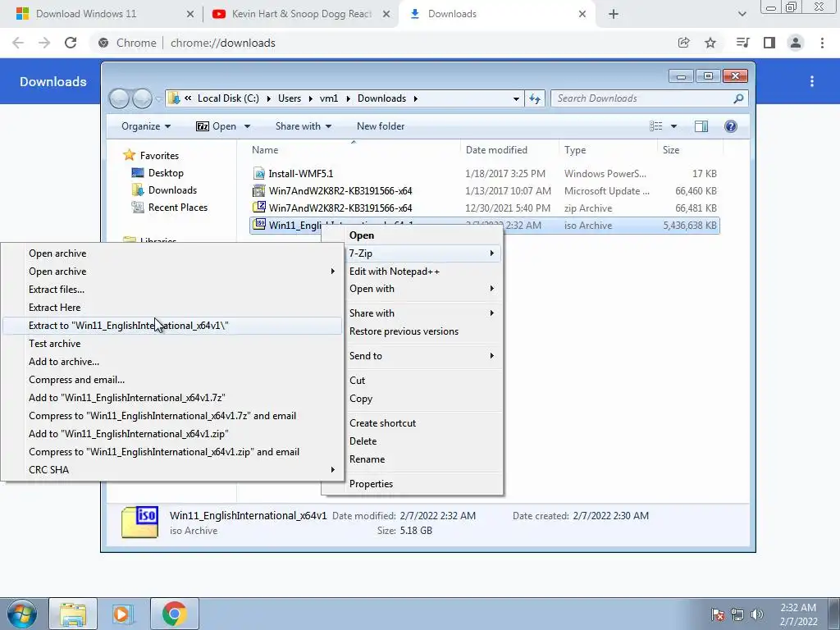Viewport: 840px width, 630px height.
Task: Choose Extract Here in 7-Zip submenu
Action: pos(172,308)
